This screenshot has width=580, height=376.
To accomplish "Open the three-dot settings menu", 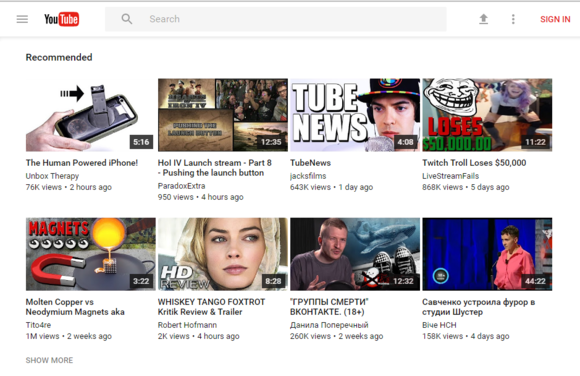I will tap(513, 19).
